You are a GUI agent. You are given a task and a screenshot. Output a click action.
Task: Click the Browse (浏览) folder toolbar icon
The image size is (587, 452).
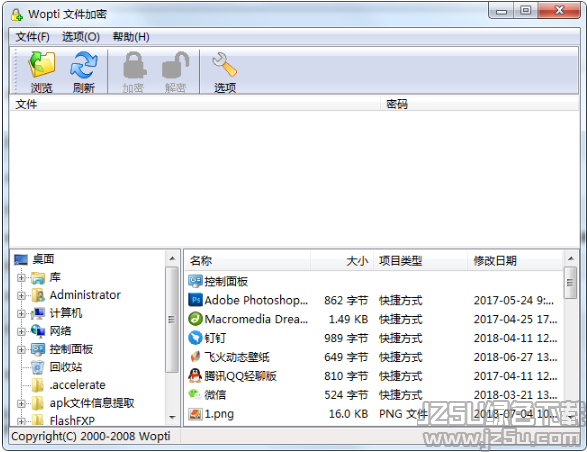[42, 64]
